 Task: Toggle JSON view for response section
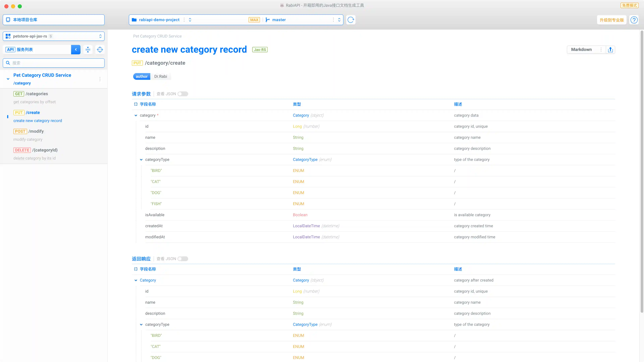pos(183,259)
